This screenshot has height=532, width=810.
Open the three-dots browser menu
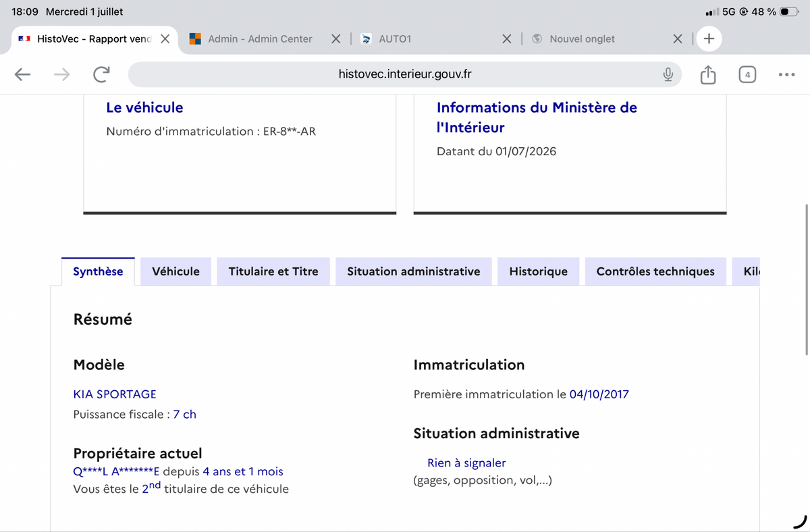coord(786,74)
